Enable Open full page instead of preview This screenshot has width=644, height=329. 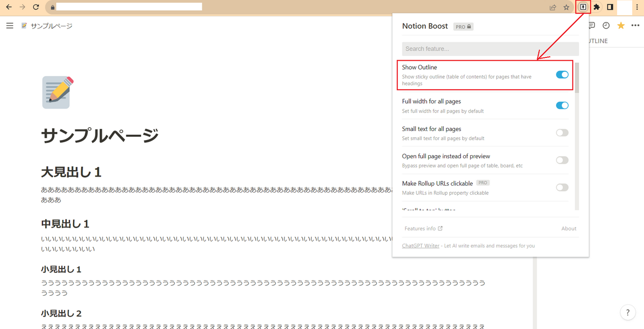pos(562,160)
